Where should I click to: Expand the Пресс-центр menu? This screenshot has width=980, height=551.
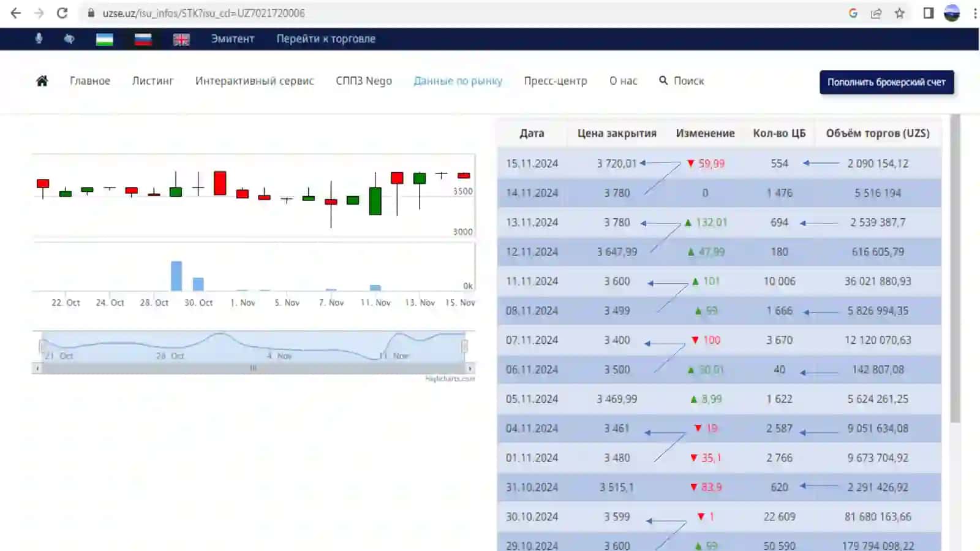(x=555, y=81)
